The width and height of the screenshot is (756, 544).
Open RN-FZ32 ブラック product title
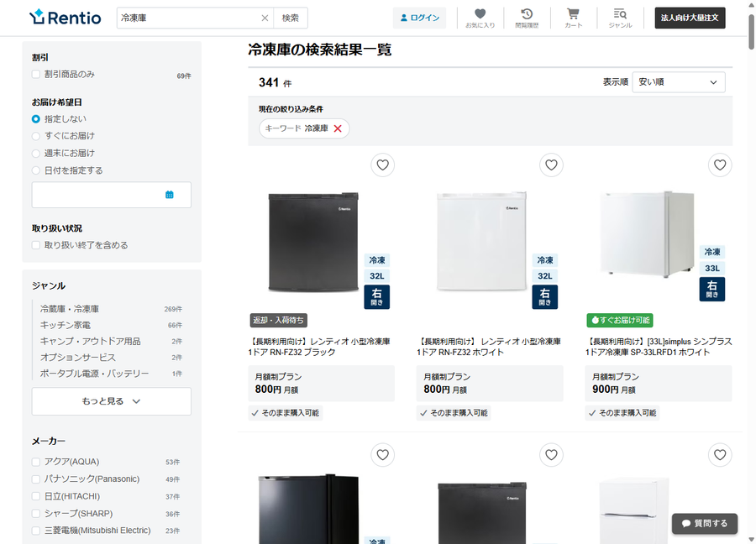[x=319, y=347]
